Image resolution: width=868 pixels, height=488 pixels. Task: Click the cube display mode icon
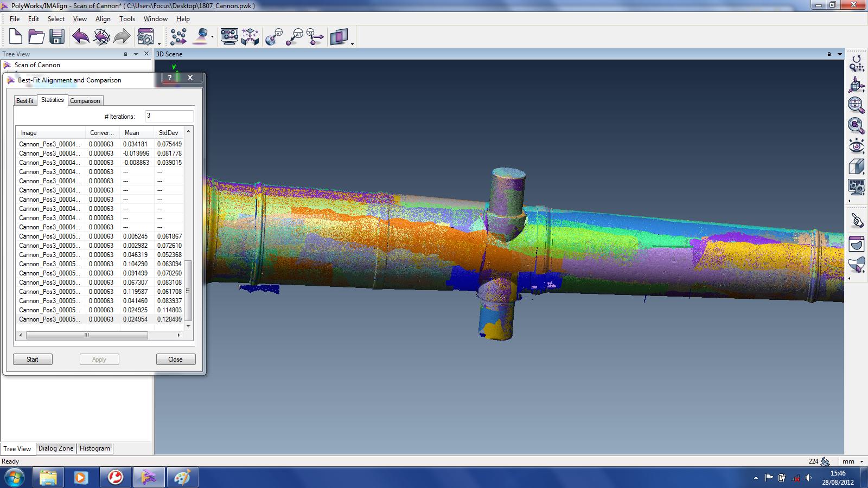point(856,167)
